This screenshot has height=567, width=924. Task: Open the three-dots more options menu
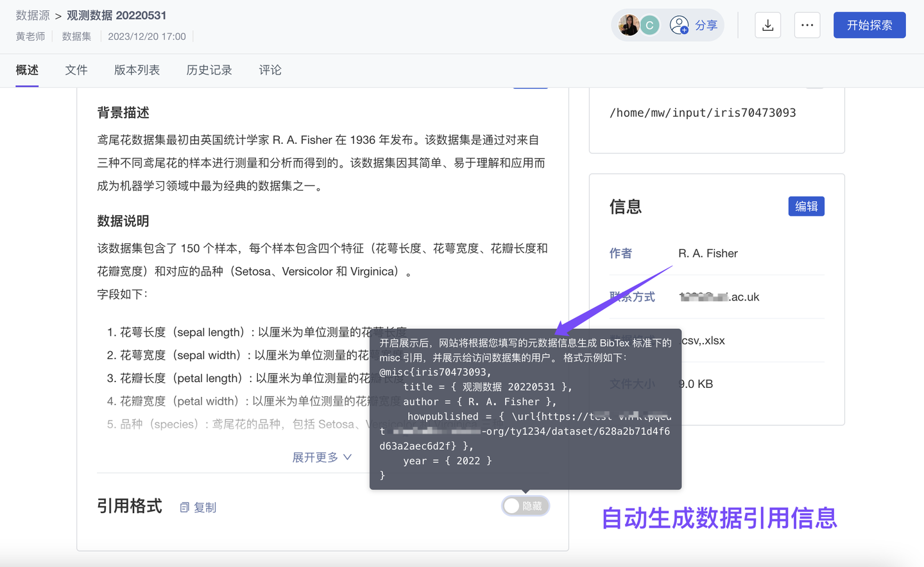point(807,25)
